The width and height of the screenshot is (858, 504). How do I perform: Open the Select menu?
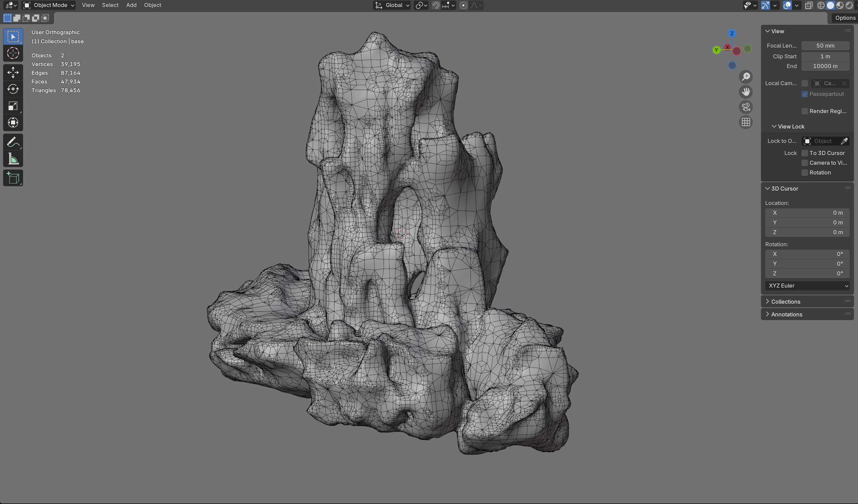[x=110, y=5]
